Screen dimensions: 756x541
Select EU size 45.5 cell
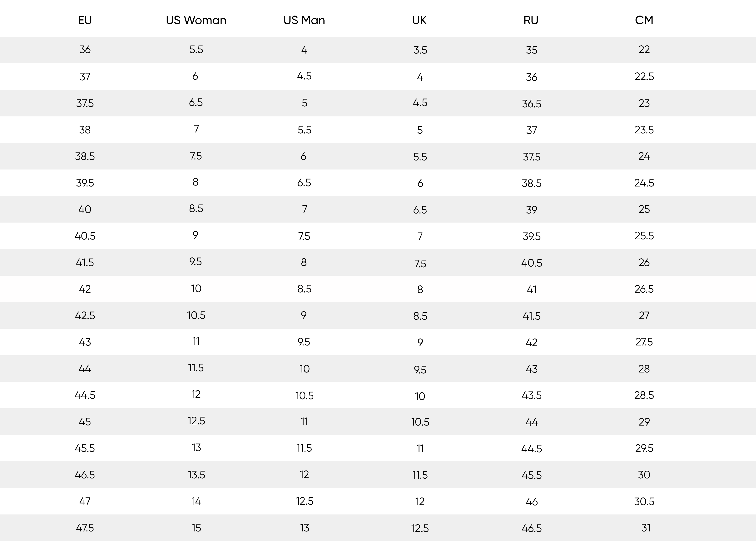(x=85, y=448)
